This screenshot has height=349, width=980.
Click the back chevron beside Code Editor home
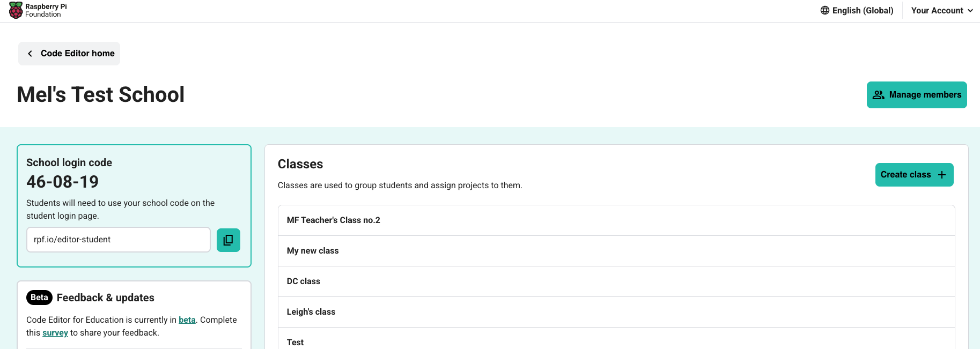(x=30, y=54)
